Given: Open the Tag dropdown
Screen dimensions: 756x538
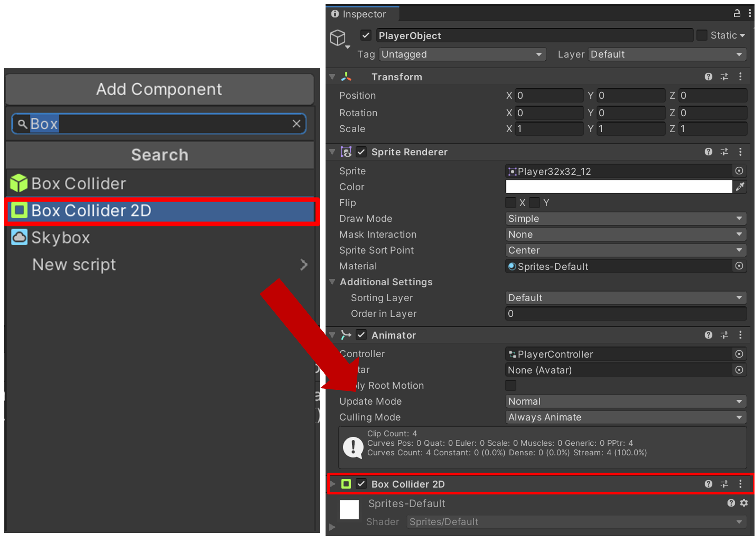Looking at the screenshot, I should pyautogui.click(x=462, y=54).
